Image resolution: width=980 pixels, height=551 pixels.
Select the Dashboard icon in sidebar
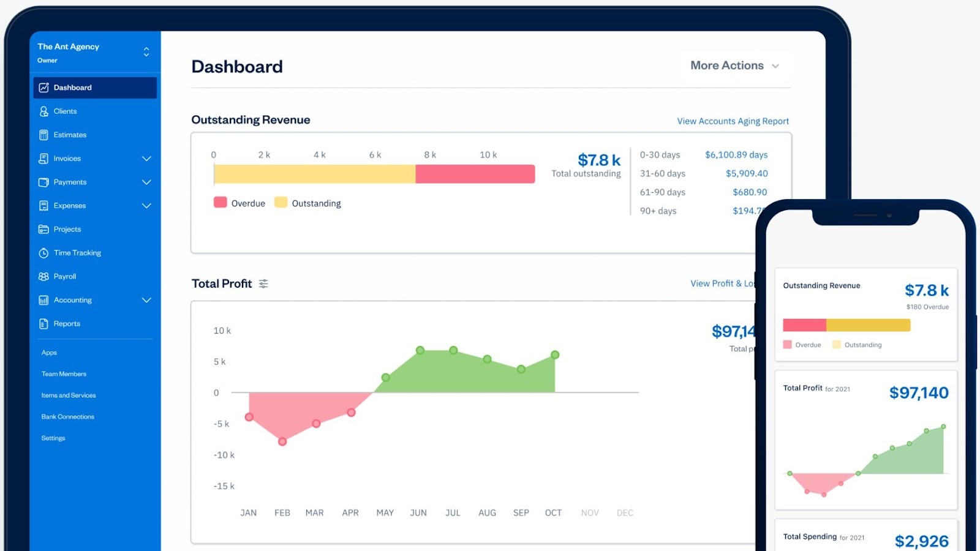tap(43, 88)
